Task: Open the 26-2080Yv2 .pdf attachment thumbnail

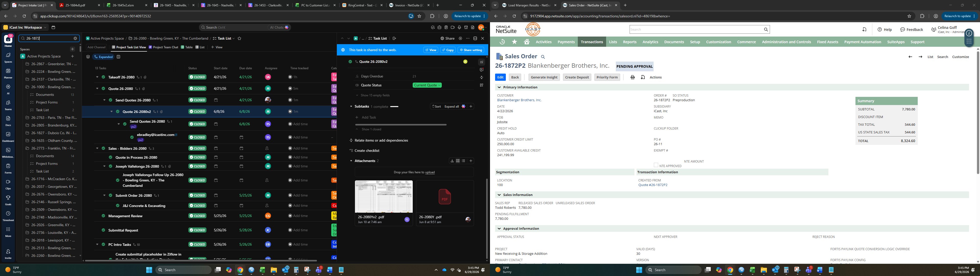Action: [384, 197]
